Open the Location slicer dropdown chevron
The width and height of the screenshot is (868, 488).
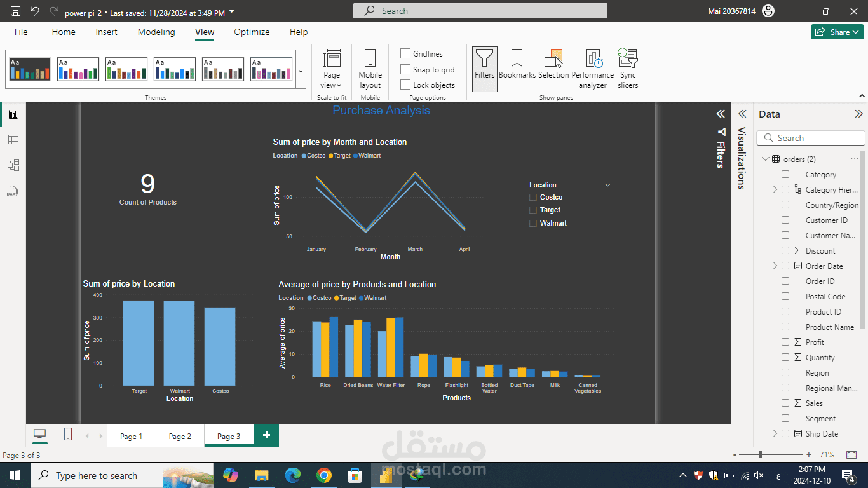[x=607, y=185]
